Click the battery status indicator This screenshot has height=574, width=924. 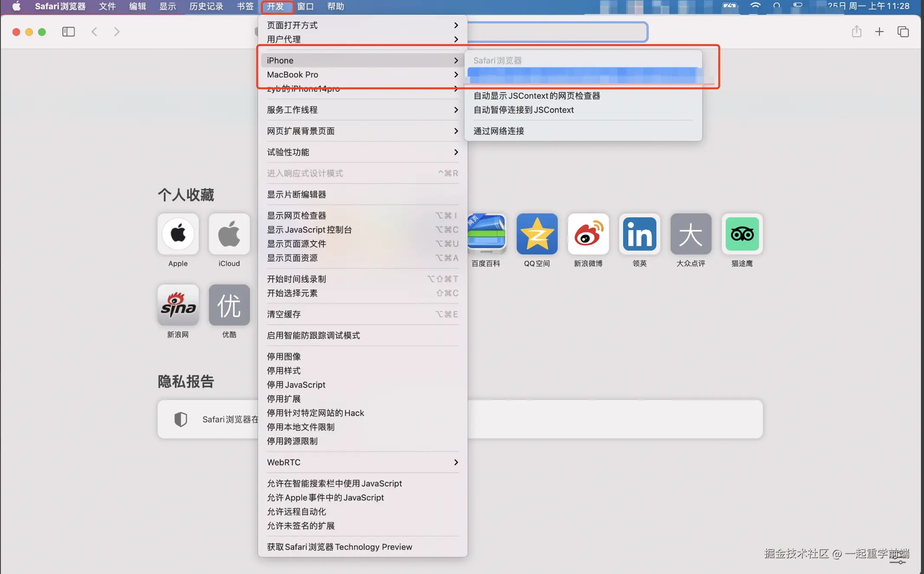(730, 6)
